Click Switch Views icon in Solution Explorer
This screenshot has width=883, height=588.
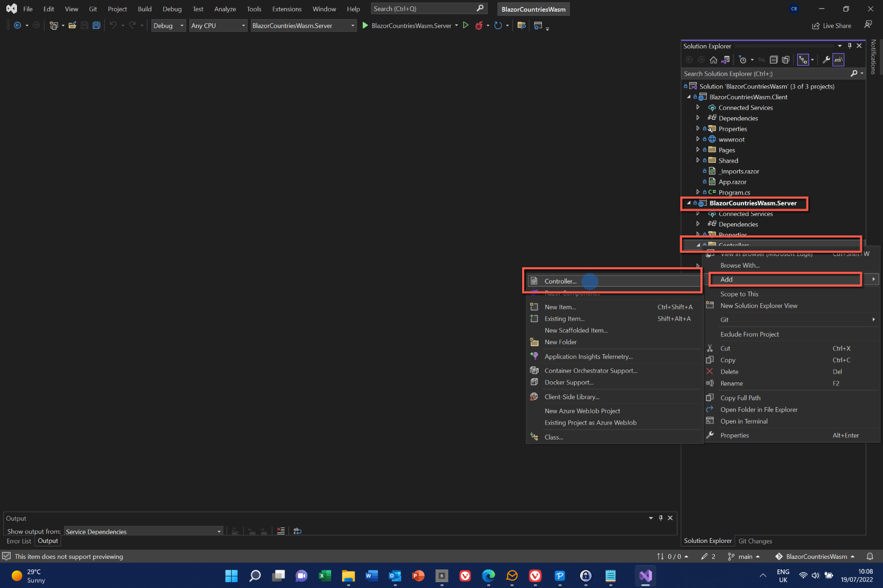pyautogui.click(x=725, y=60)
